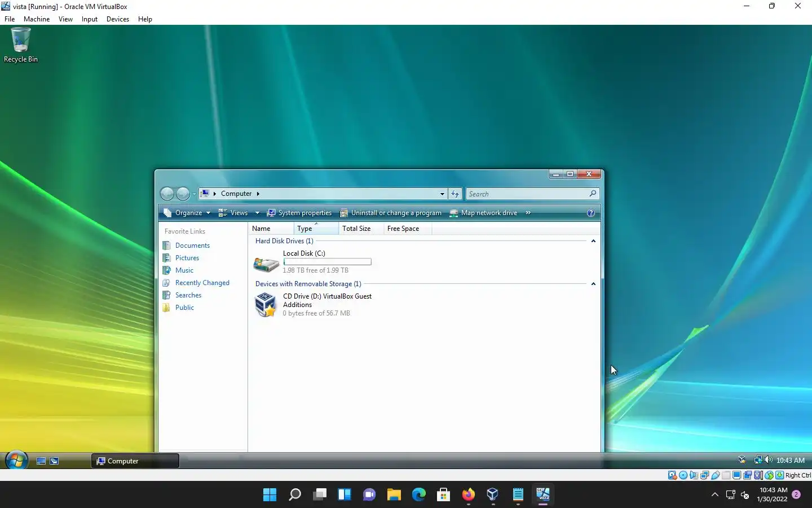Image resolution: width=812 pixels, height=508 pixels.
Task: Sort by the Type column header
Action: click(316, 229)
